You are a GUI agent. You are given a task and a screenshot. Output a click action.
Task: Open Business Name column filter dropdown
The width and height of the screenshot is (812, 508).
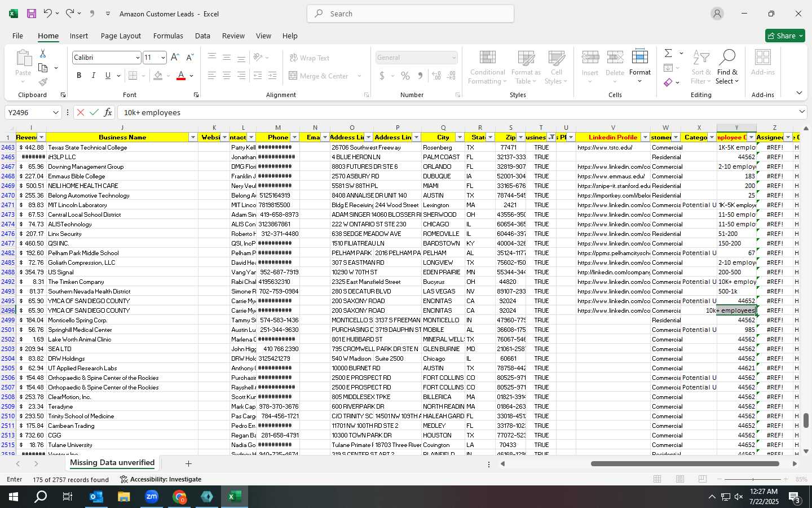[193, 137]
